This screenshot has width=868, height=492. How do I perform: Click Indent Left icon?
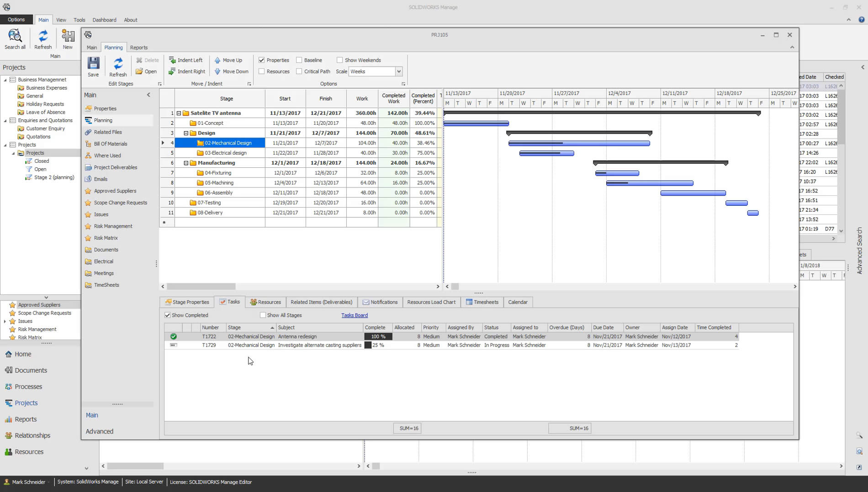tap(172, 60)
